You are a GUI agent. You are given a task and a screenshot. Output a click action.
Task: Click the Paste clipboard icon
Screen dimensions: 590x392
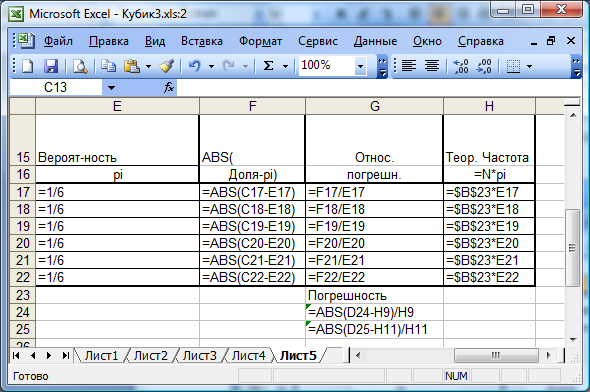click(x=132, y=66)
